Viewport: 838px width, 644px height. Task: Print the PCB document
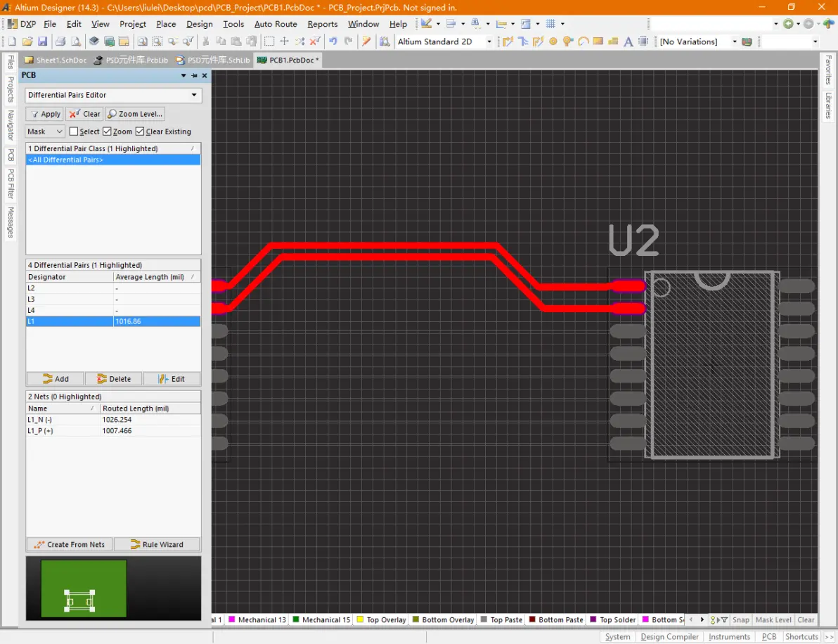pos(61,41)
